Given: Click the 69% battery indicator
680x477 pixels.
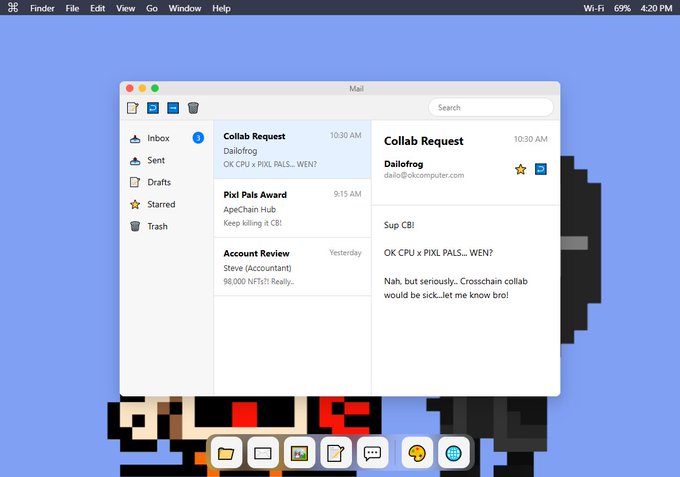Looking at the screenshot, I should point(622,8).
